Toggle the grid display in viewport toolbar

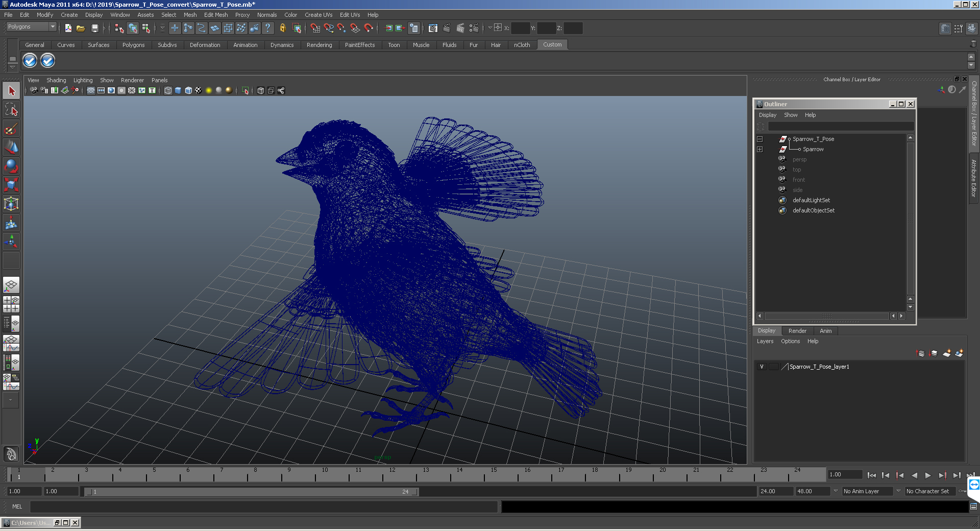point(91,90)
